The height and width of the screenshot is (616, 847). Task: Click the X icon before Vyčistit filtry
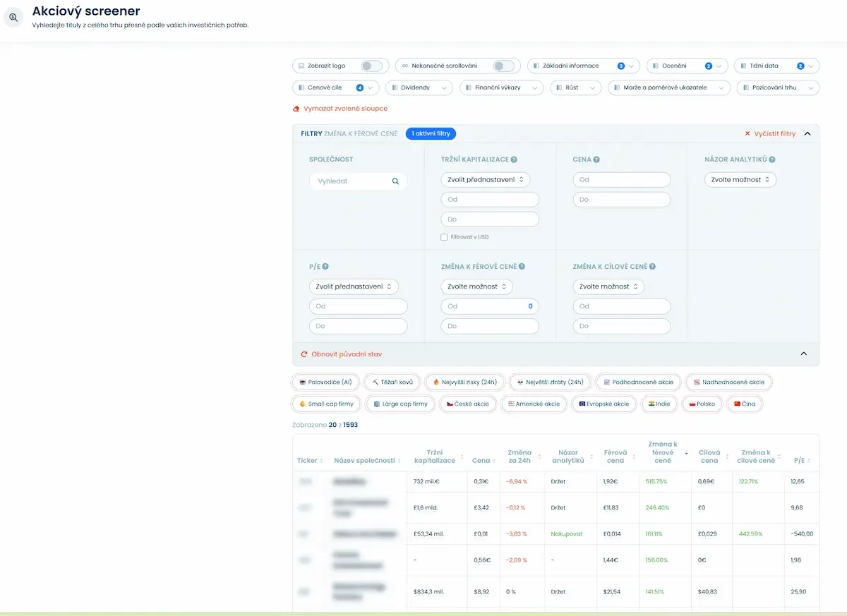point(747,133)
